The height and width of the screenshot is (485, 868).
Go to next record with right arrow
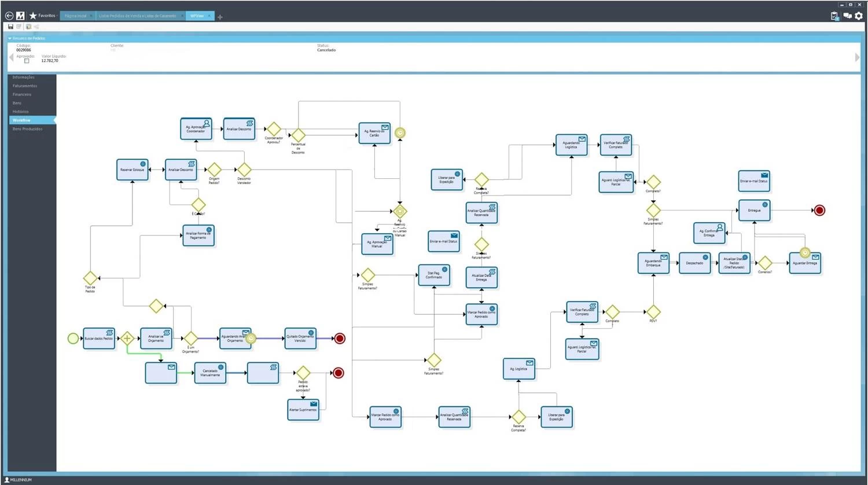pyautogui.click(x=857, y=57)
